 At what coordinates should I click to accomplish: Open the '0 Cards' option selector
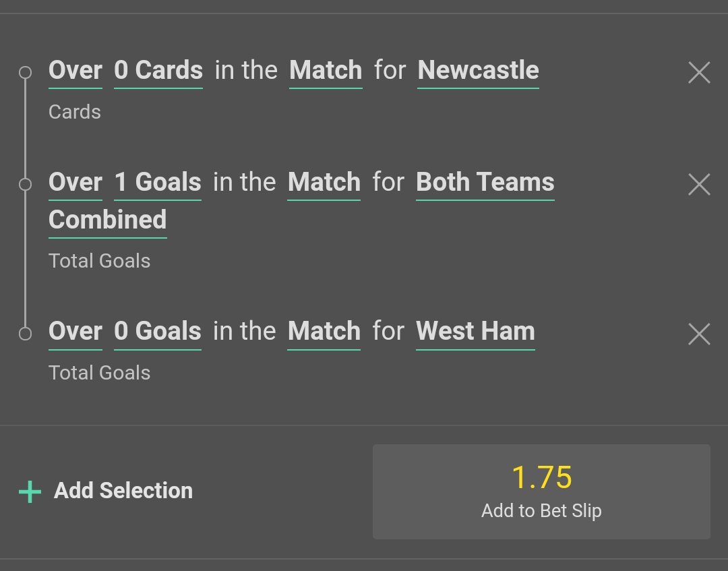click(x=158, y=71)
